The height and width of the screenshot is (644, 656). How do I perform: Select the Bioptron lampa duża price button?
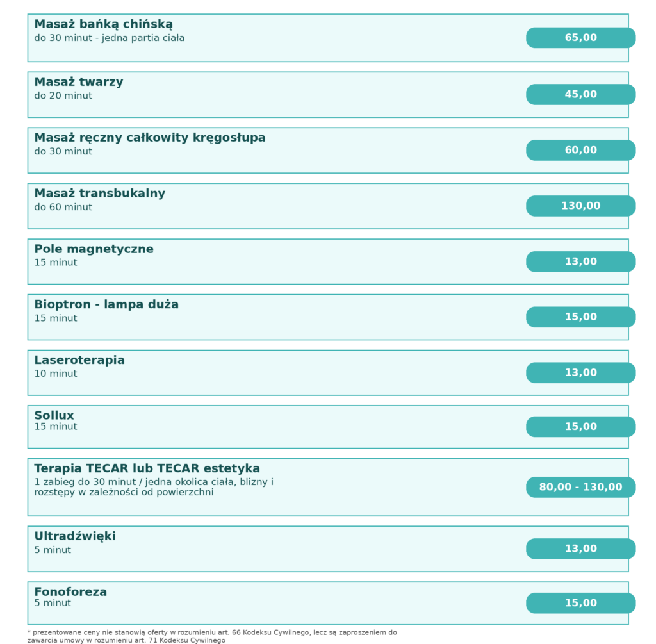pos(580,317)
